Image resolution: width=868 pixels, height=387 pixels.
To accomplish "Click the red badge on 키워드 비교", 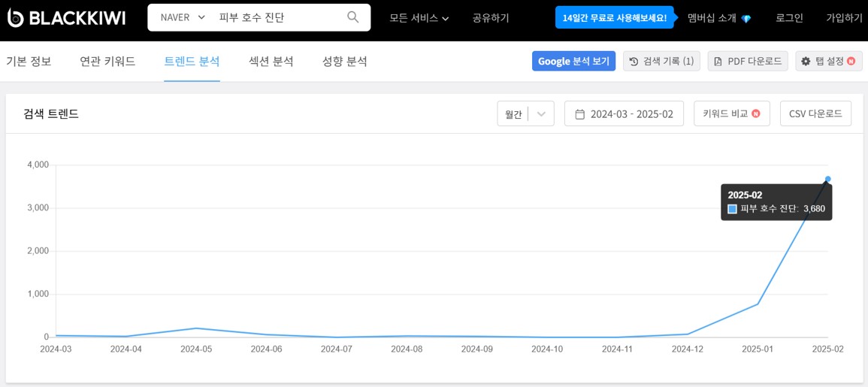I will click(756, 114).
